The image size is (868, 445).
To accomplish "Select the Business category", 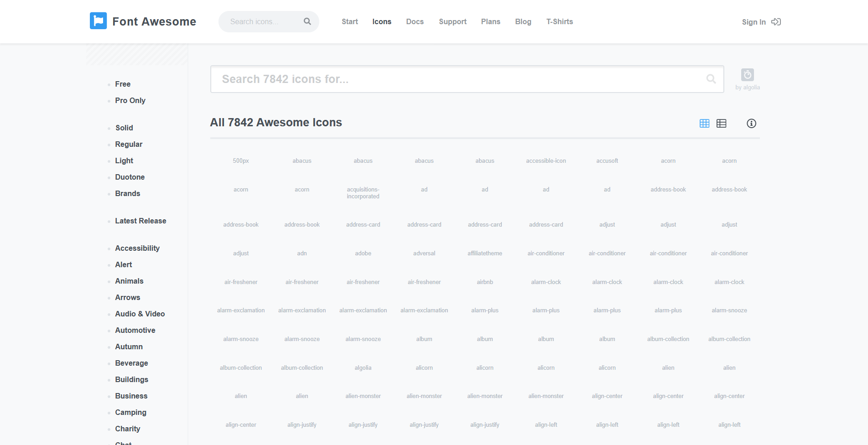I will coord(131,396).
